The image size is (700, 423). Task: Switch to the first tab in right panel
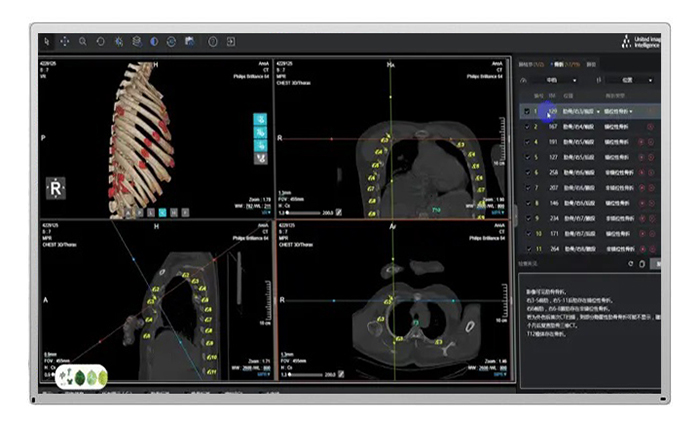(527, 62)
